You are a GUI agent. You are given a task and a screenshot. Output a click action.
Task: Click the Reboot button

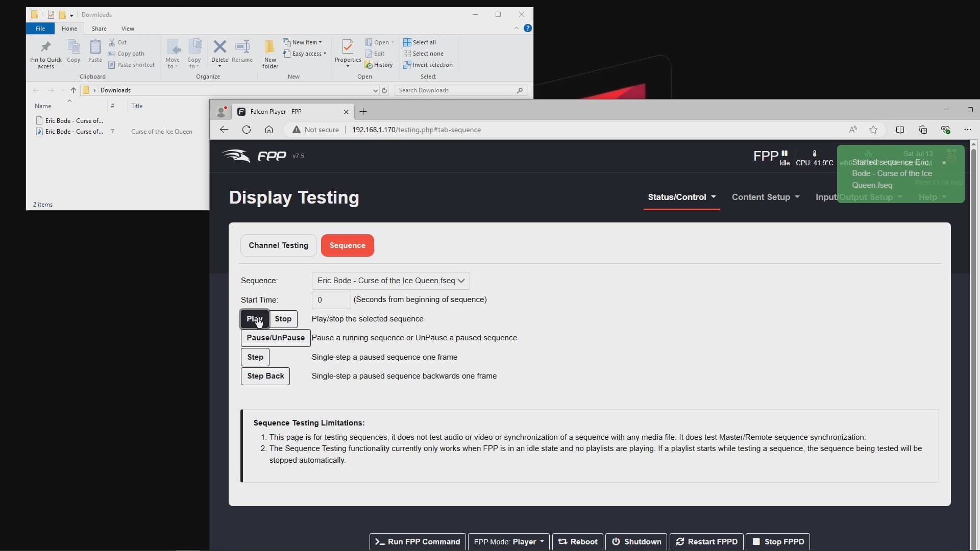(x=578, y=541)
